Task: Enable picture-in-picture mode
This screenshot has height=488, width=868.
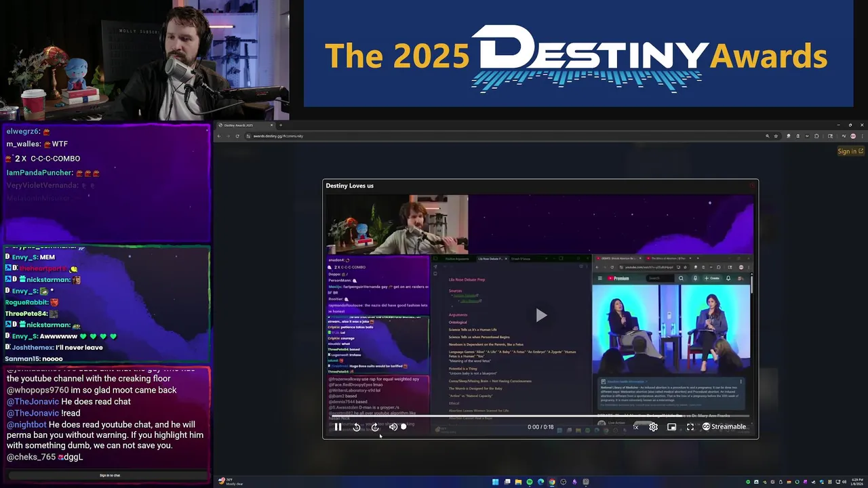Action: coord(671,427)
